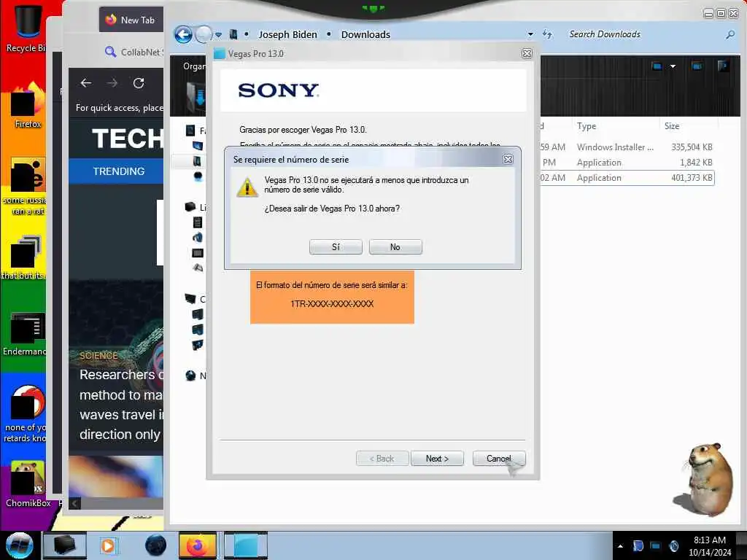Select Joseph Biden in the Explorer address bar

click(287, 34)
